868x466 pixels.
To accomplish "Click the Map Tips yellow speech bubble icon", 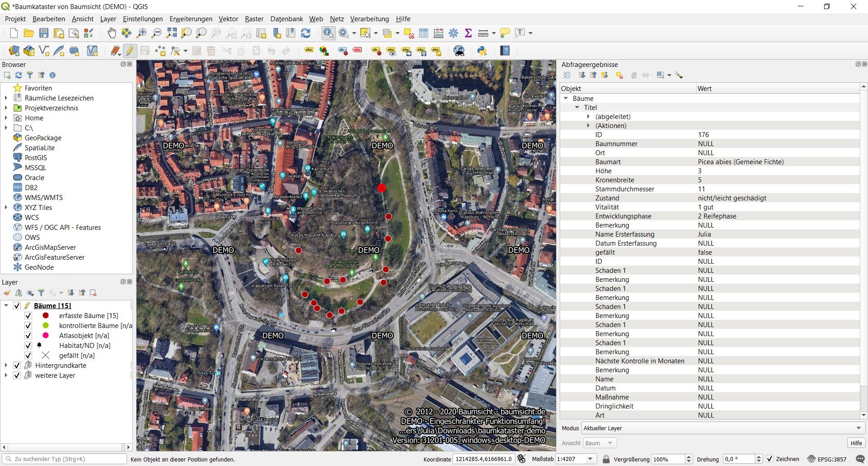I will click(x=505, y=33).
